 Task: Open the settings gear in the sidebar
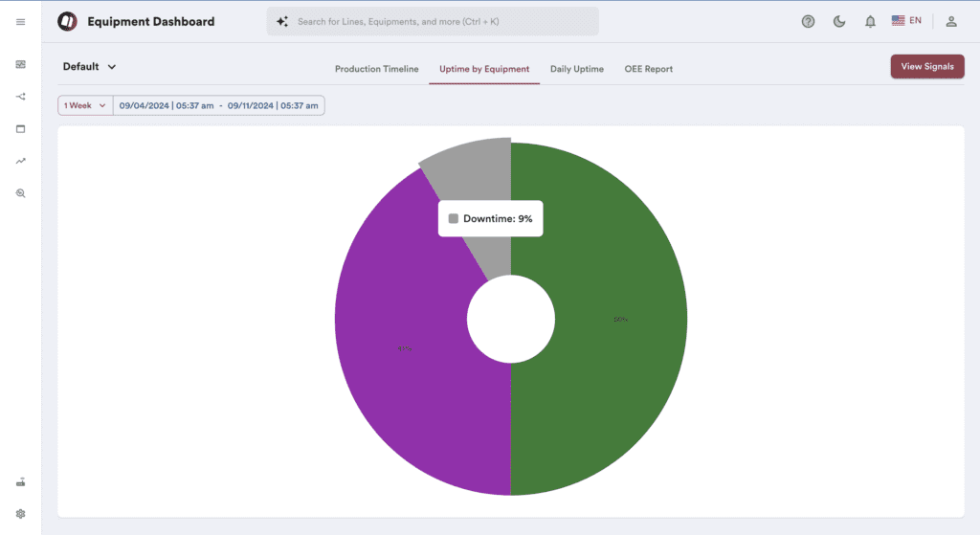click(x=21, y=514)
